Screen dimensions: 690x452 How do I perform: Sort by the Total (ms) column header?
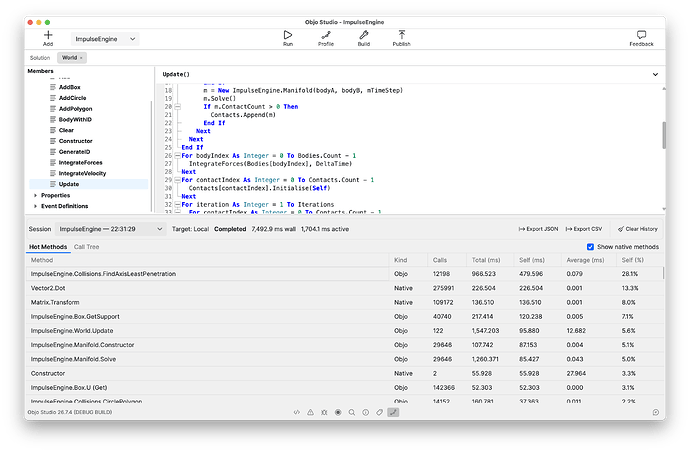click(490, 260)
